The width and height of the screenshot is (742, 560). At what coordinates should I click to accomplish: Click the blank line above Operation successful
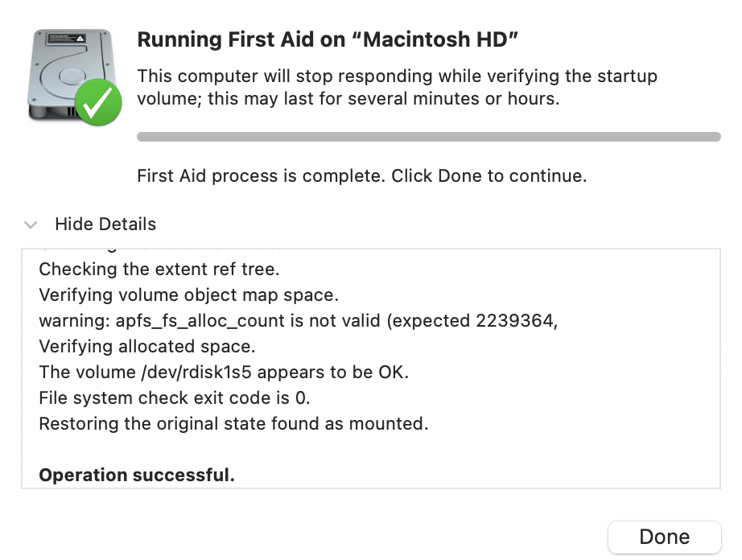(241, 449)
